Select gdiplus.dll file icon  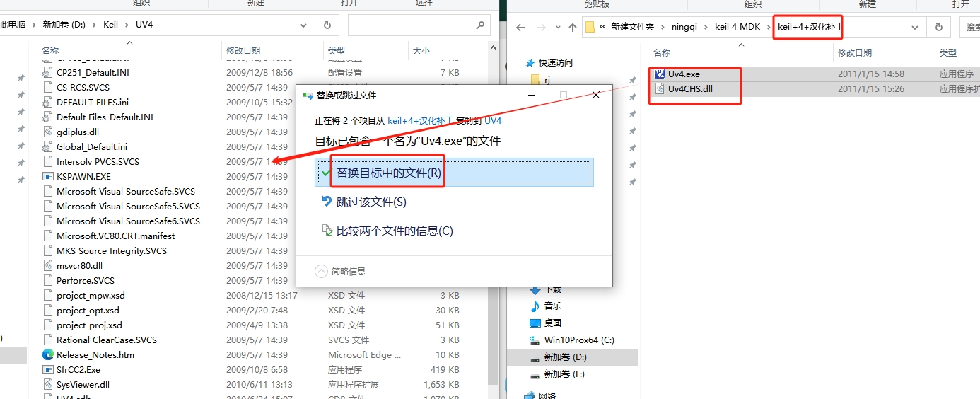pos(47,132)
